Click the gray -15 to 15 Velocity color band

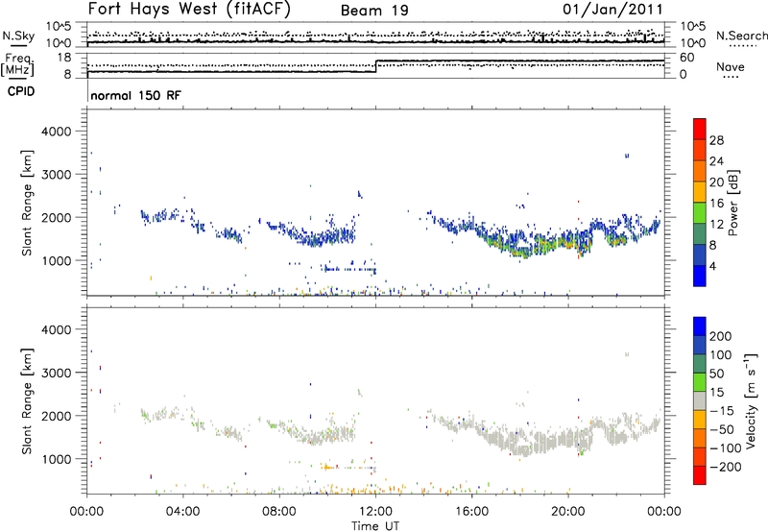(700, 400)
